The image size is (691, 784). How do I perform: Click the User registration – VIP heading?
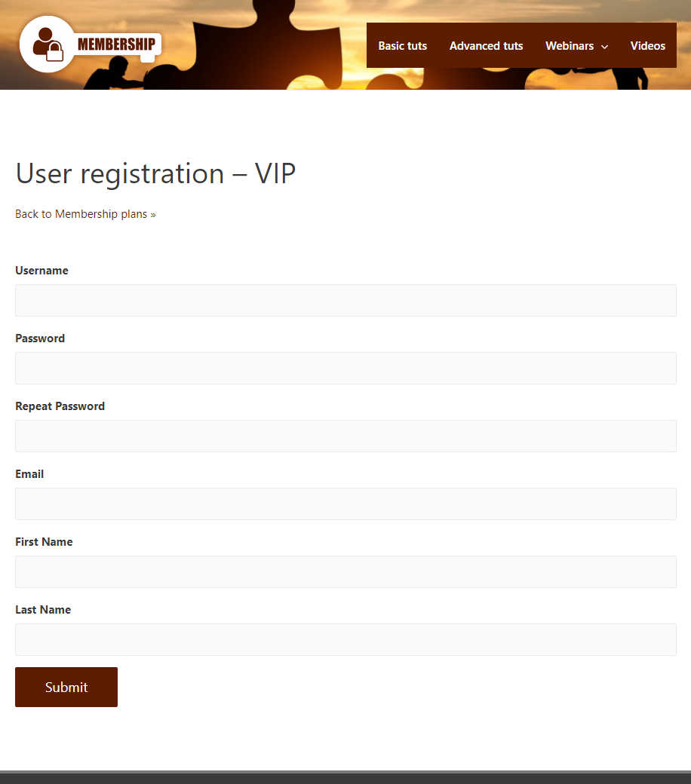coord(155,173)
